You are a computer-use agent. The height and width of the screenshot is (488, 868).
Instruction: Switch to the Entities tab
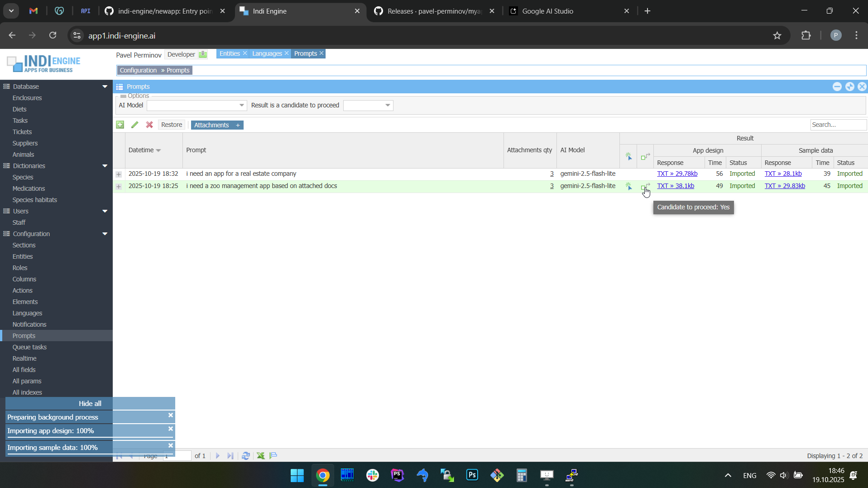(x=230, y=53)
